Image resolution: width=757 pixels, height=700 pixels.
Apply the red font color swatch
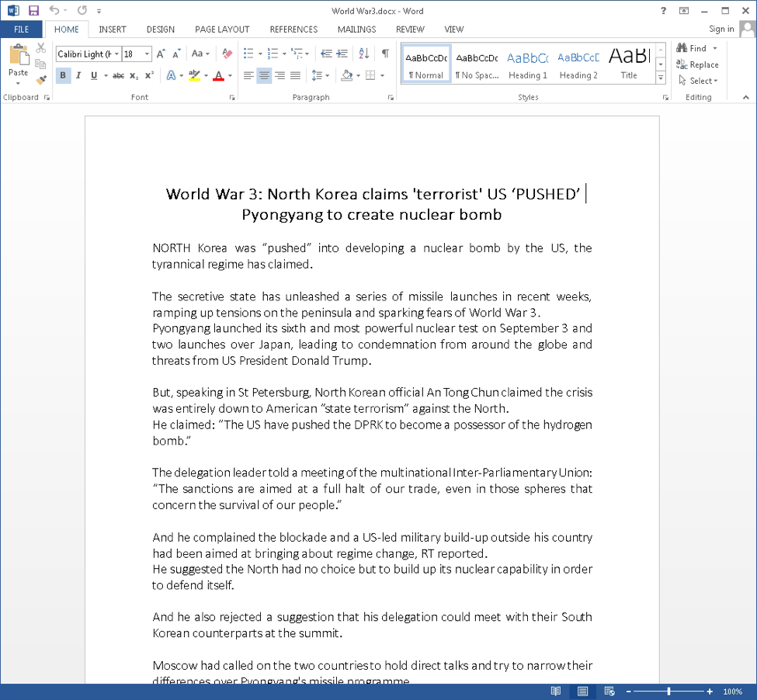(x=219, y=76)
